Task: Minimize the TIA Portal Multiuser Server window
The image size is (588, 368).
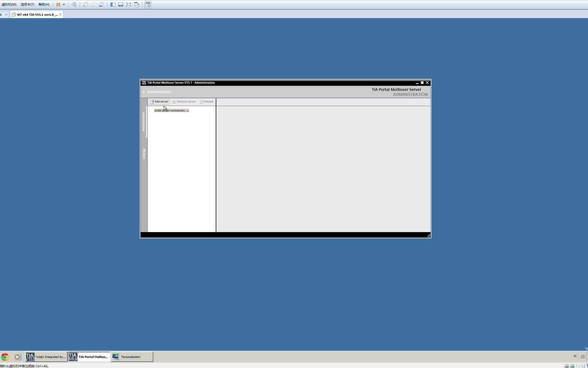Action: [x=417, y=83]
